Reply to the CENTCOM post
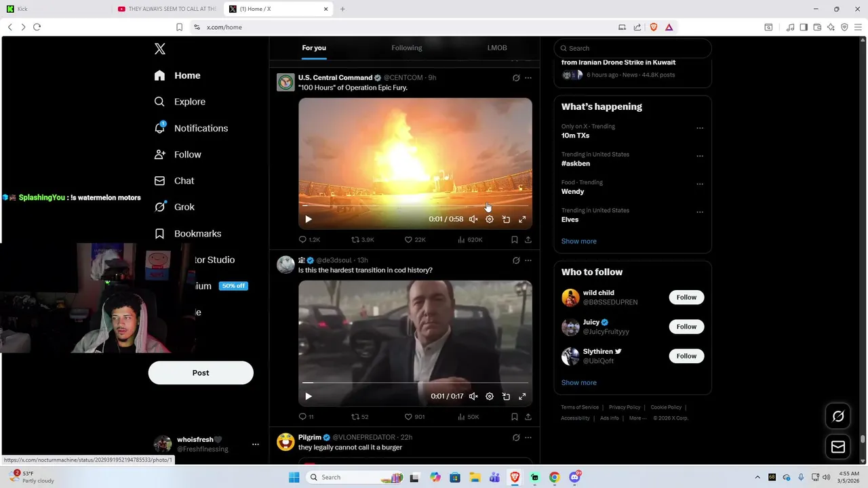 [309, 239]
